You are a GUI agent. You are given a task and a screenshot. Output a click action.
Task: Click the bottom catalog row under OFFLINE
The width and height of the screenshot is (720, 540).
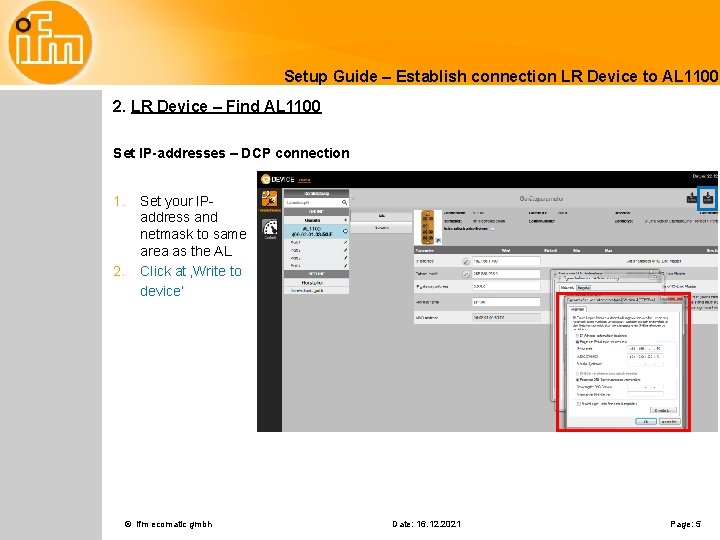click(x=316, y=291)
